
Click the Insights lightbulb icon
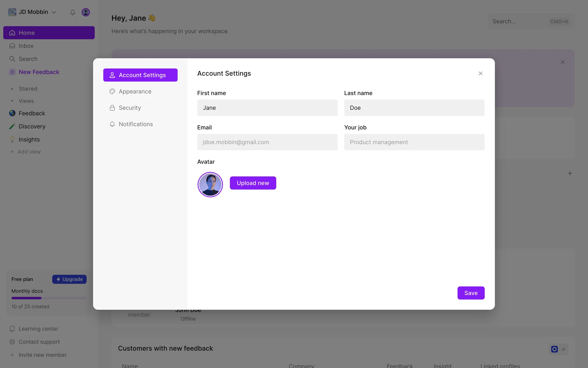[x=12, y=140]
